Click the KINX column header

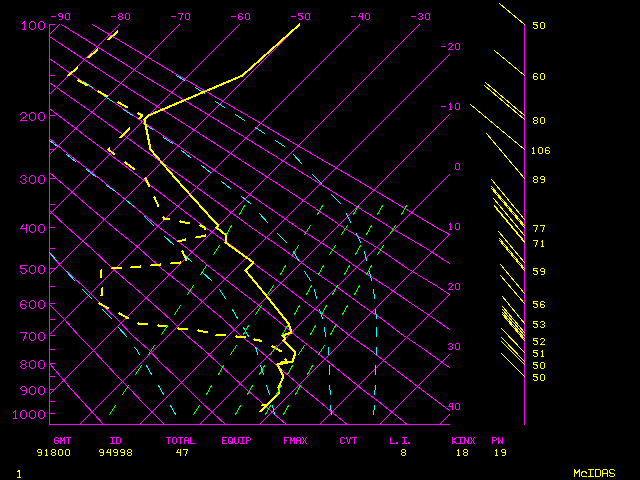point(463,440)
